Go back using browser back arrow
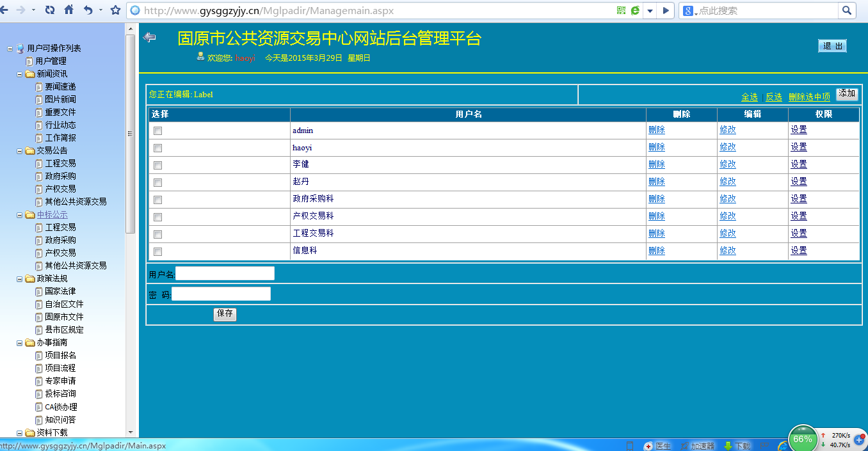Viewport: 868px width, 451px height. click(x=4, y=10)
